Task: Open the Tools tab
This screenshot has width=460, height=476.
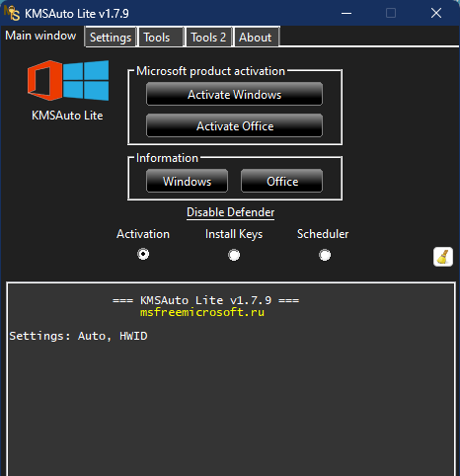Action: tap(161, 38)
